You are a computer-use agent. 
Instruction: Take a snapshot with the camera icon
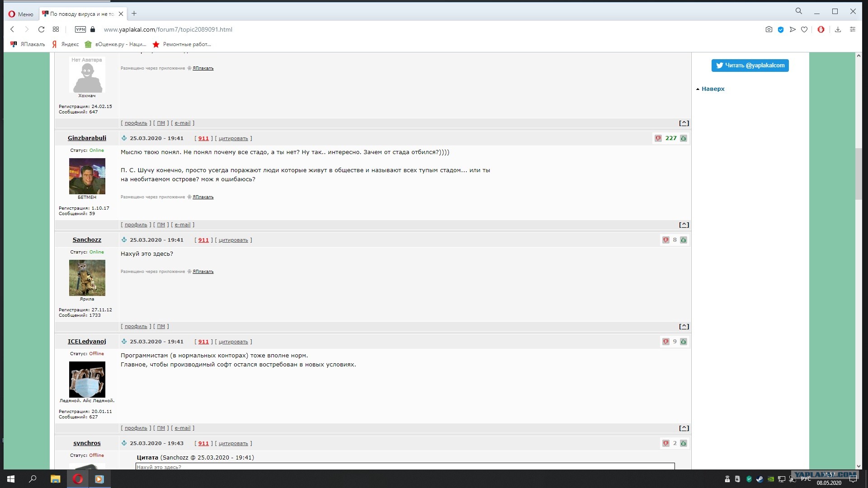[769, 29]
